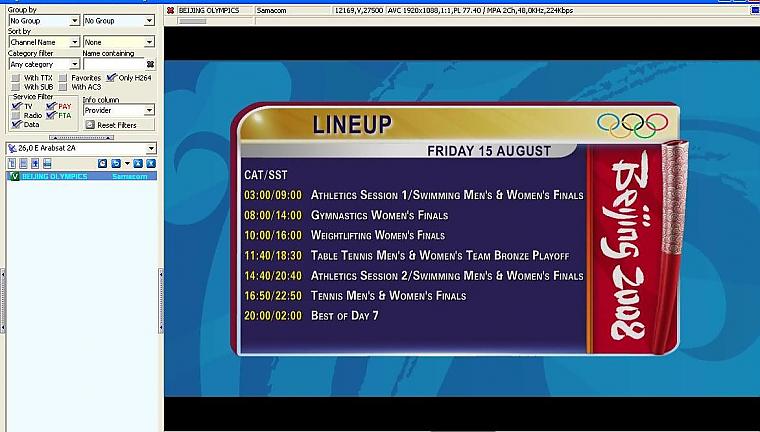The image size is (760, 432).
Task: Click the Reset Filters button
Action: [x=119, y=125]
